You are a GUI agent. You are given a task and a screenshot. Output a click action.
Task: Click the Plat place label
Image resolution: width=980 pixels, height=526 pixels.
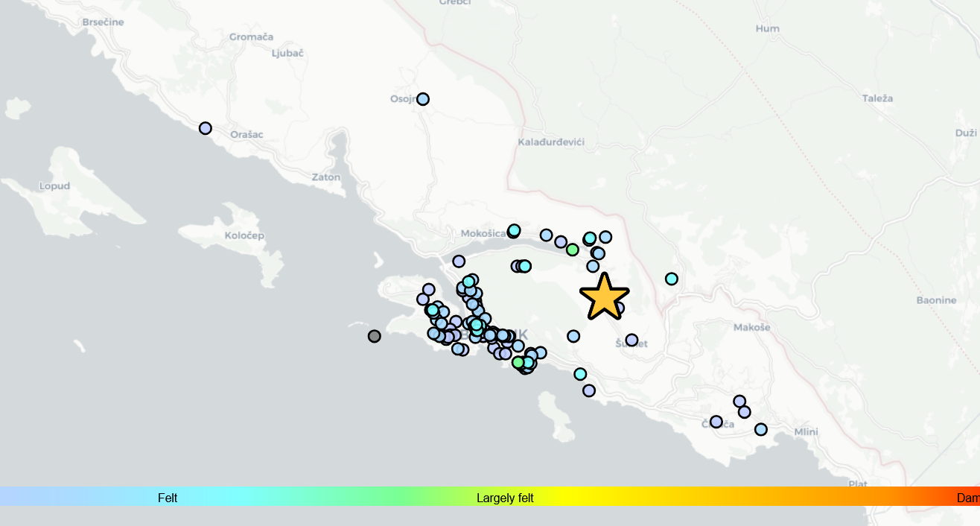[857, 484]
